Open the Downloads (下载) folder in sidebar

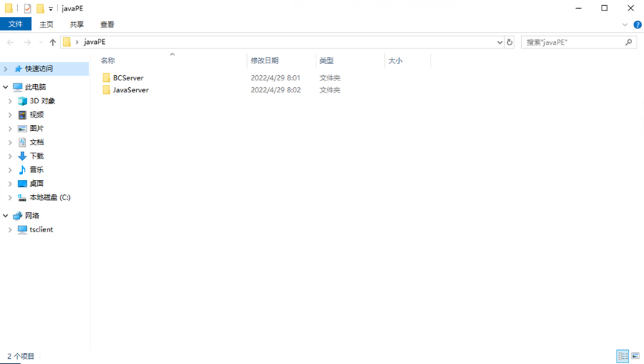(36, 156)
